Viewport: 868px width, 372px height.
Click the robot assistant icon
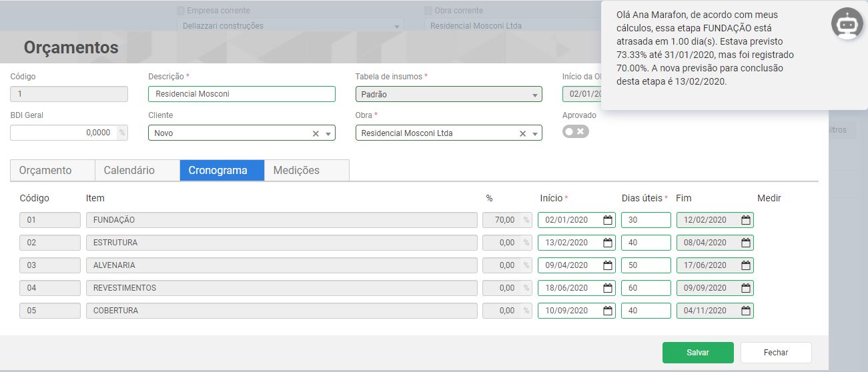pyautogui.click(x=847, y=25)
